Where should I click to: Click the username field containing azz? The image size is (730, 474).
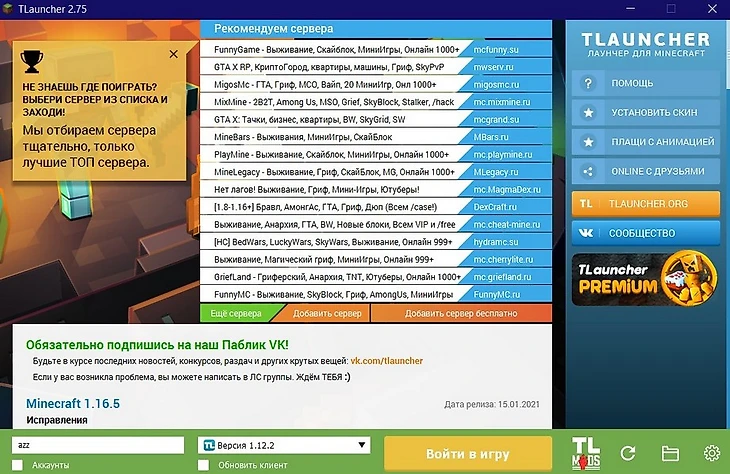click(x=98, y=445)
